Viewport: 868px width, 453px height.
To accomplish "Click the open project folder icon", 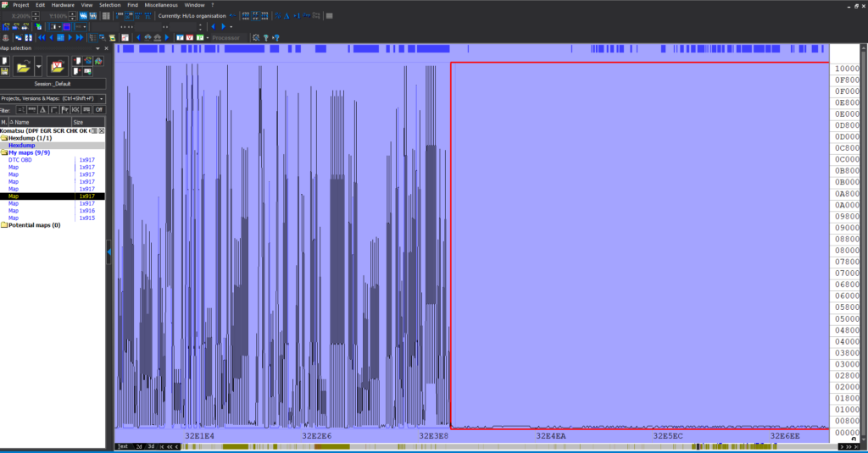I will point(22,66).
